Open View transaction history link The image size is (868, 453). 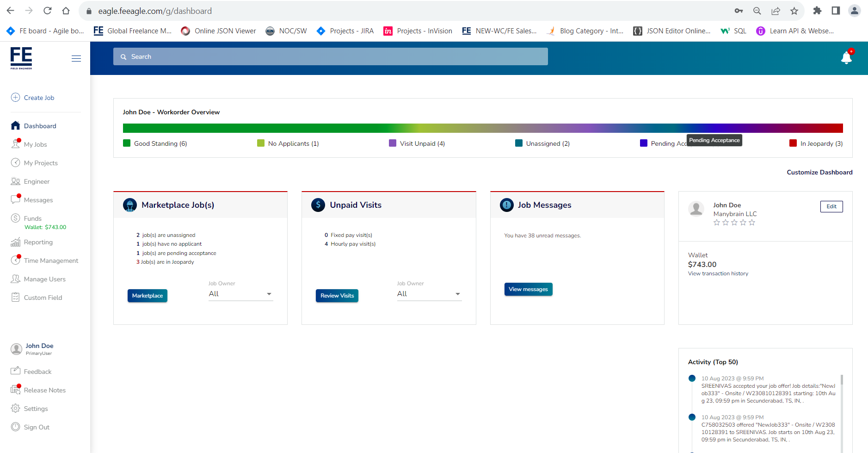coord(718,273)
